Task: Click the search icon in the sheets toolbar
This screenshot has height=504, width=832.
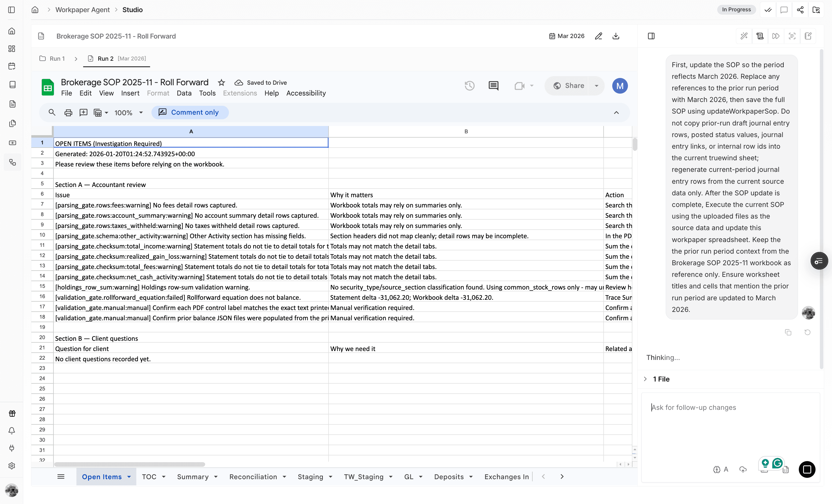Action: point(52,113)
